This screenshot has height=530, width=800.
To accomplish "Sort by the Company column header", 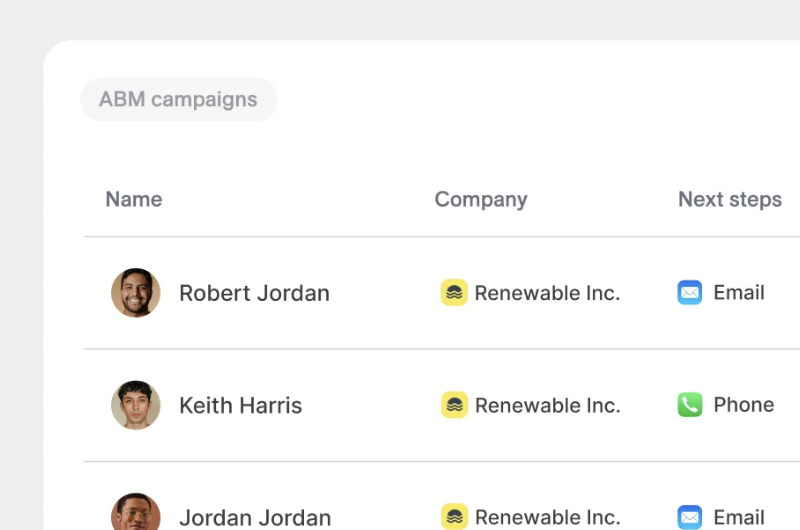I will [481, 199].
